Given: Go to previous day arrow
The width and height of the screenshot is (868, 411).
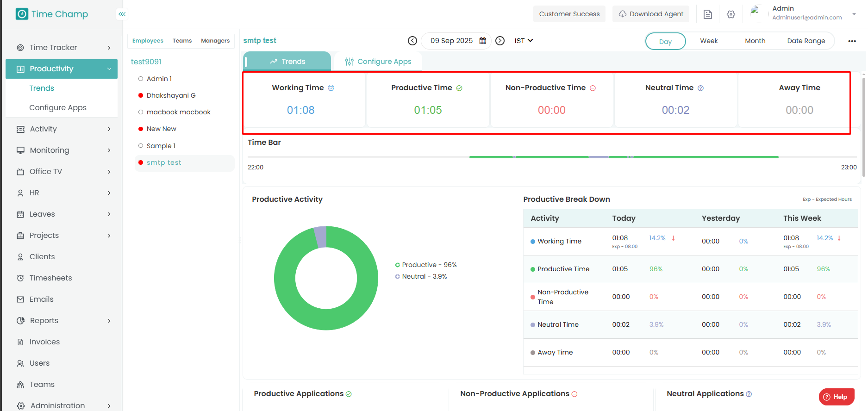Looking at the screenshot, I should coord(412,41).
